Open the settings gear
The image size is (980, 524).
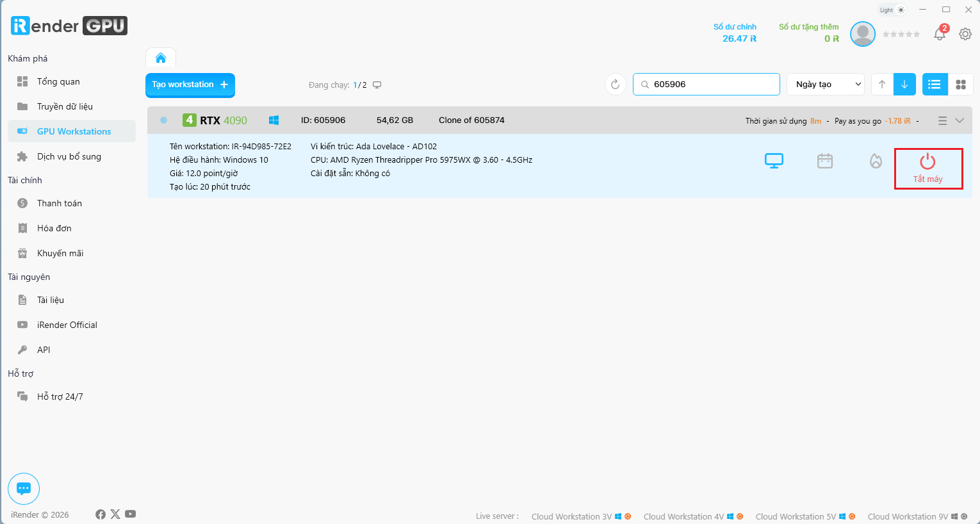pyautogui.click(x=965, y=34)
